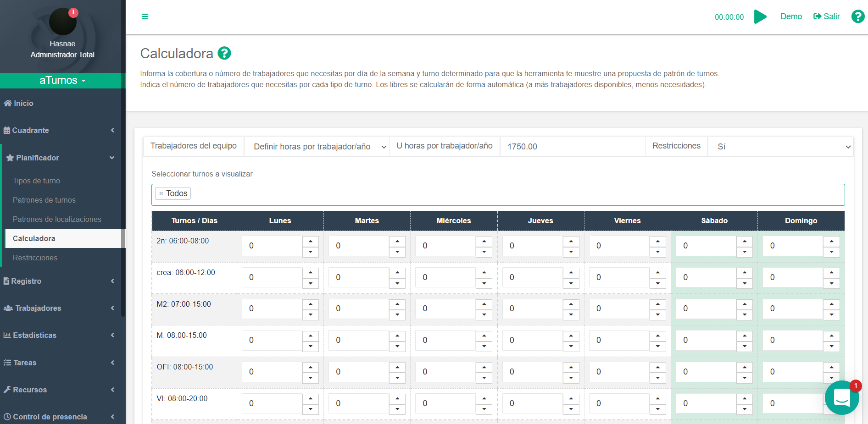Click the help icon beside Calculadora title
Screen dimensions: 868x424
click(x=224, y=54)
